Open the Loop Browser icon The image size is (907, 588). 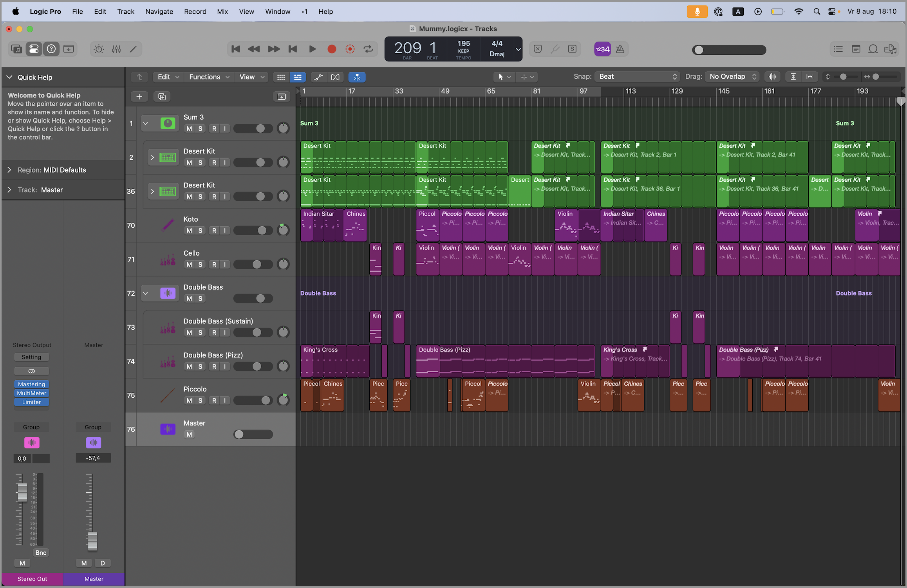pos(873,49)
